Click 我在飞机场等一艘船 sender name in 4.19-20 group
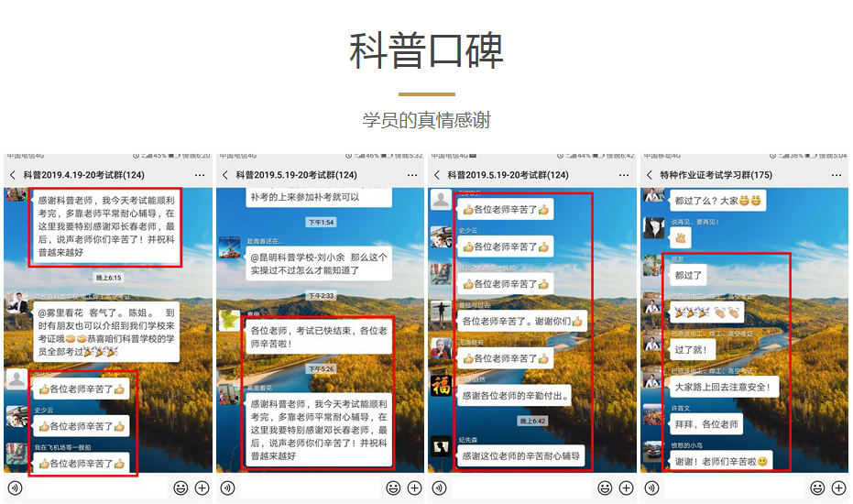 point(63,447)
